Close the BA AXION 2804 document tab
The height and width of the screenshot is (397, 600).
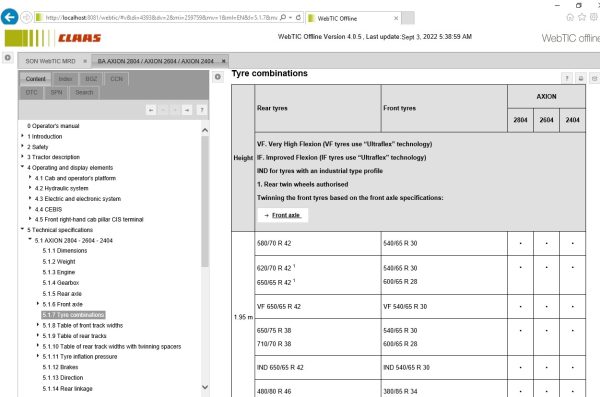coord(224,61)
